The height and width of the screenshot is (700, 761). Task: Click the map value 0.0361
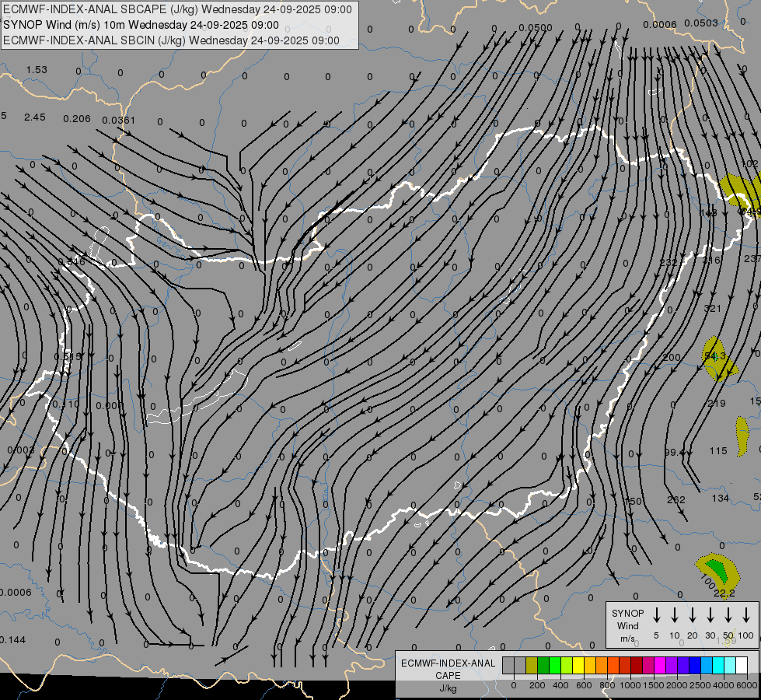tap(118, 120)
